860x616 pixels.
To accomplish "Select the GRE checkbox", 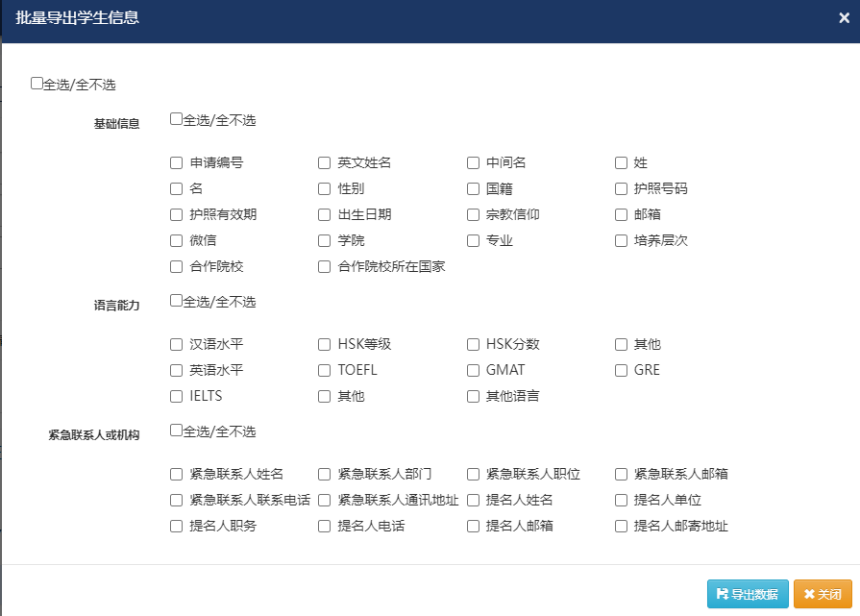I will tap(622, 371).
